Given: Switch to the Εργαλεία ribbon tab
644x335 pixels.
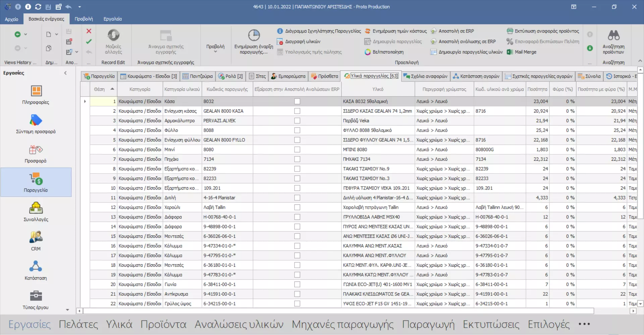Looking at the screenshot, I should point(112,19).
